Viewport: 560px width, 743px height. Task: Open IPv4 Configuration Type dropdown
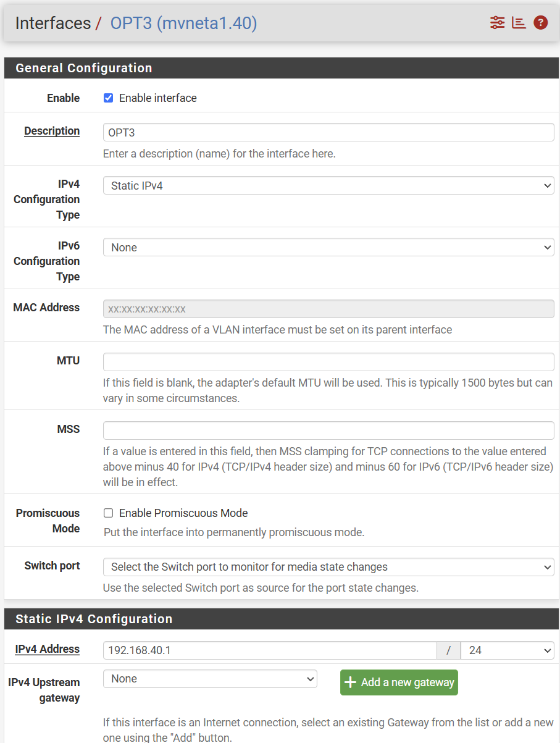[328, 185]
